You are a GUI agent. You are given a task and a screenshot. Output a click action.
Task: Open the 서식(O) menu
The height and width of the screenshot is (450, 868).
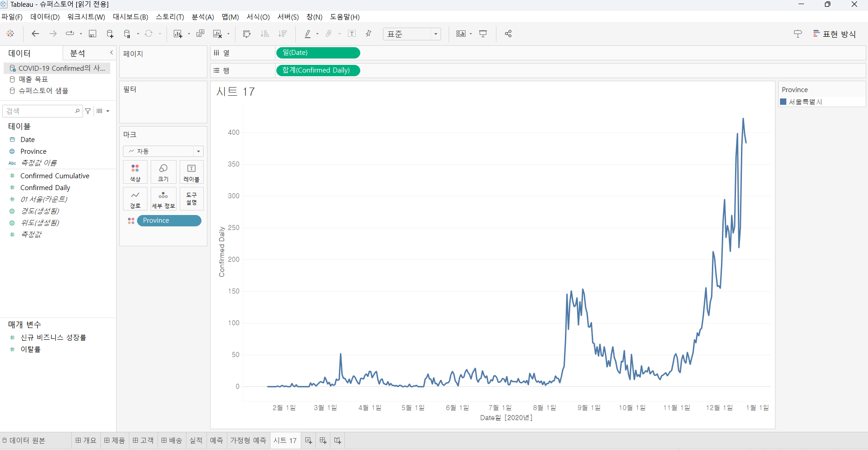[x=258, y=17]
